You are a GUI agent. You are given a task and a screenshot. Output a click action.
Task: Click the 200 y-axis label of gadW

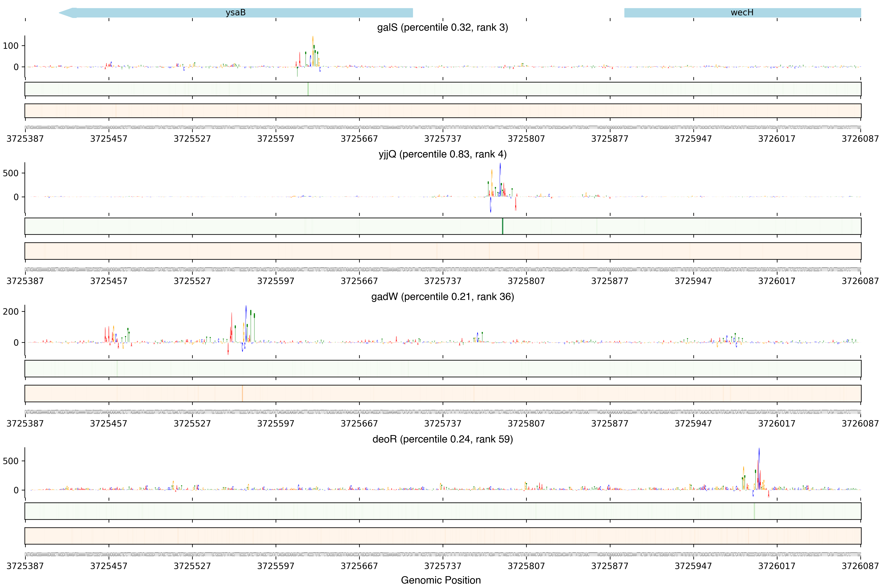pos(10,312)
